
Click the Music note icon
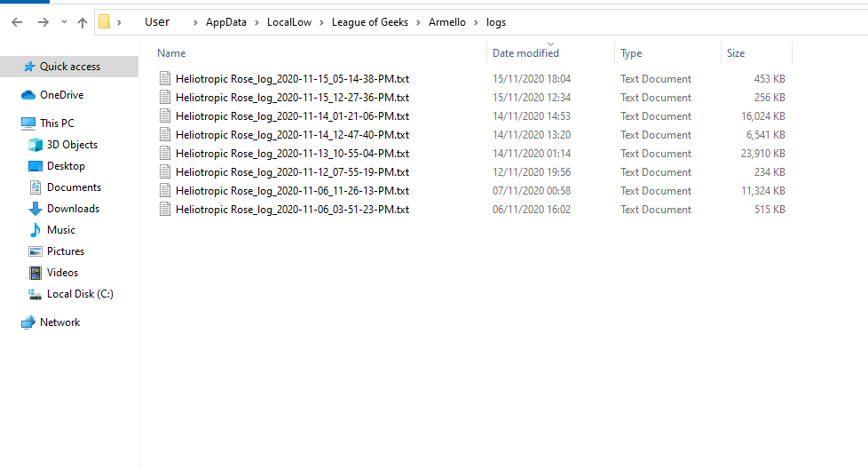coord(36,230)
